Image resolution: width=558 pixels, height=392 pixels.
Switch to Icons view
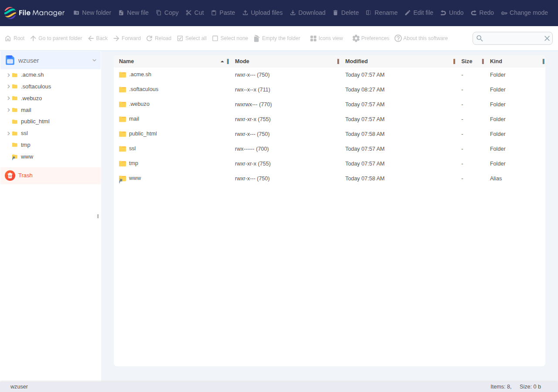point(327,38)
